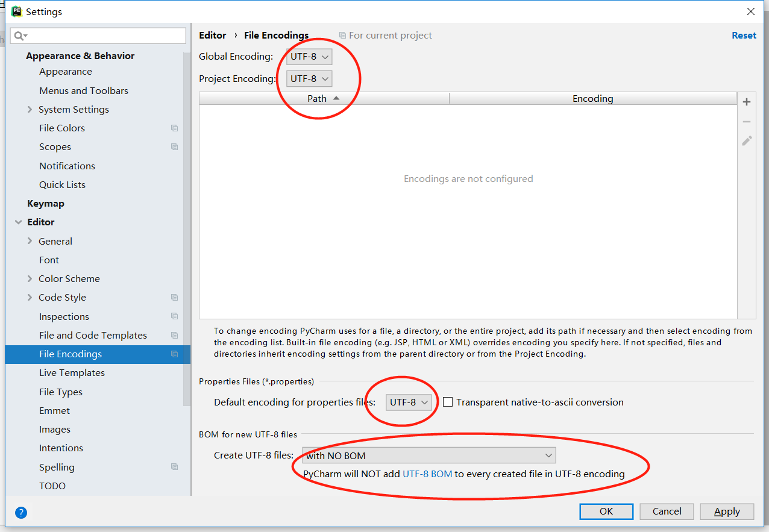Viewport: 769px width, 532px height.
Task: Click the project-level icon beside Inspections
Action: point(174,316)
